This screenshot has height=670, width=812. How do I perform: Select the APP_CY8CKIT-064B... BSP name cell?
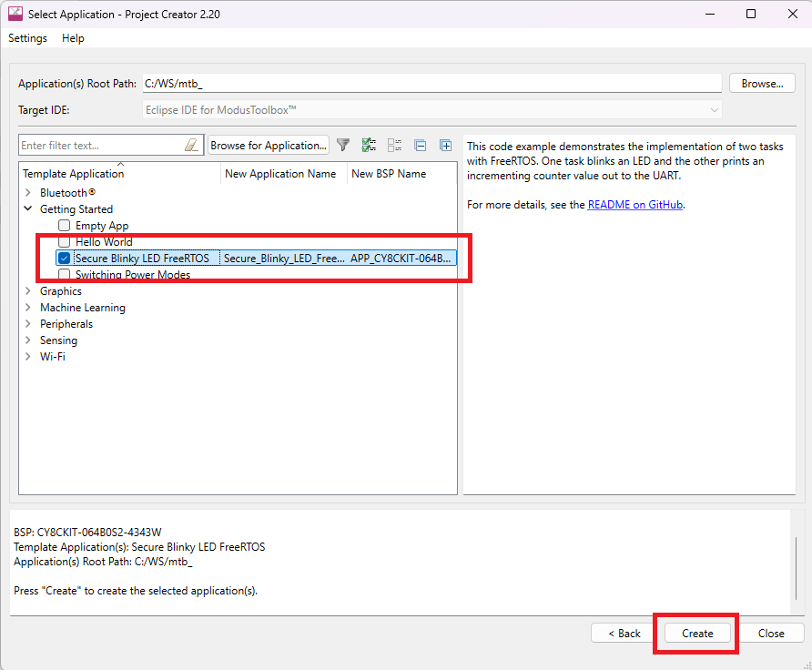401,259
